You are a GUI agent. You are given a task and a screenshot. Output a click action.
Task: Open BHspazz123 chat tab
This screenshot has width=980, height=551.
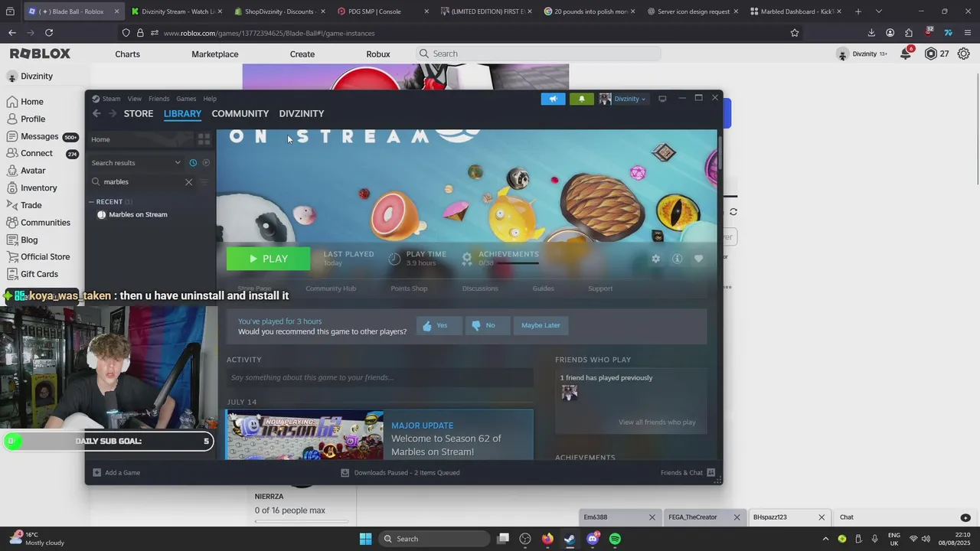point(769,517)
